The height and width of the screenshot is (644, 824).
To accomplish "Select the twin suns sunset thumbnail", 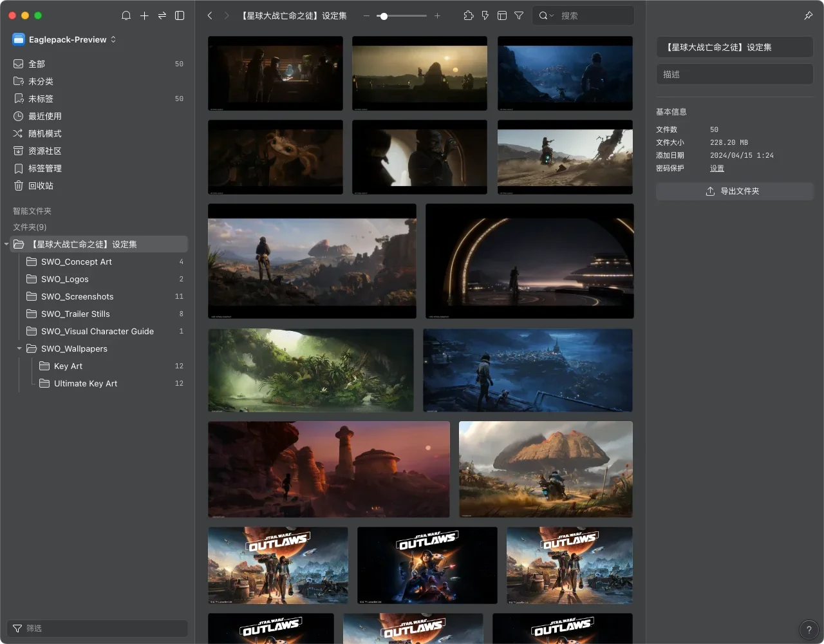I will (x=420, y=73).
